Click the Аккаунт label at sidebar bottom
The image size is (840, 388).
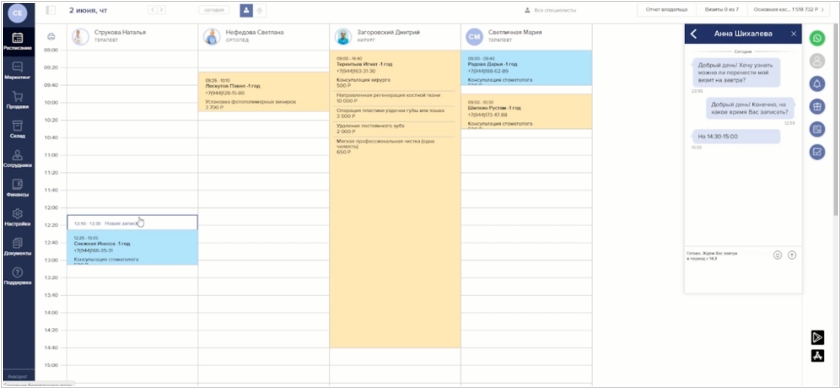[18, 377]
